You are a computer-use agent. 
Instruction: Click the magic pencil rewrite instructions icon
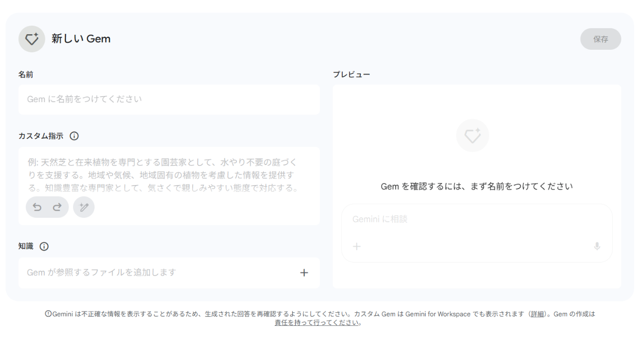(84, 207)
